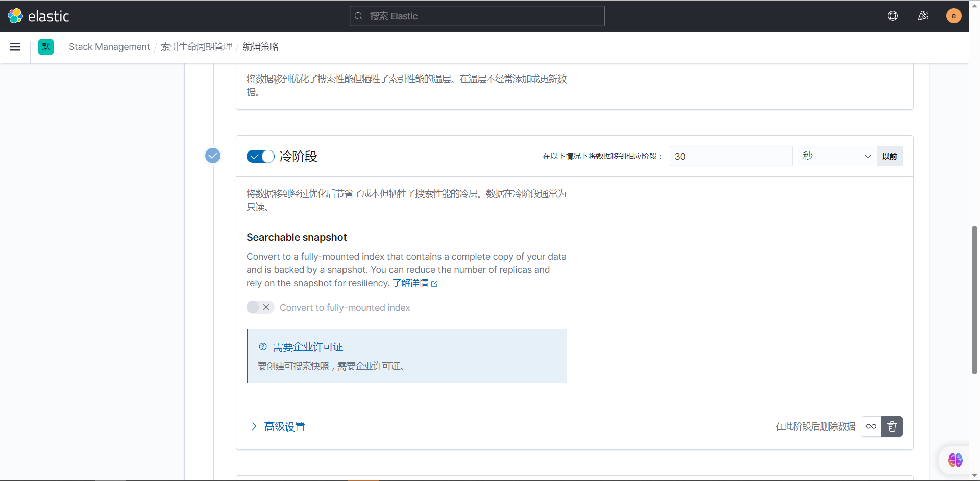Viewport: 980px width, 481px height.
Task: Click the scrollbar down arrow
Action: point(974,476)
